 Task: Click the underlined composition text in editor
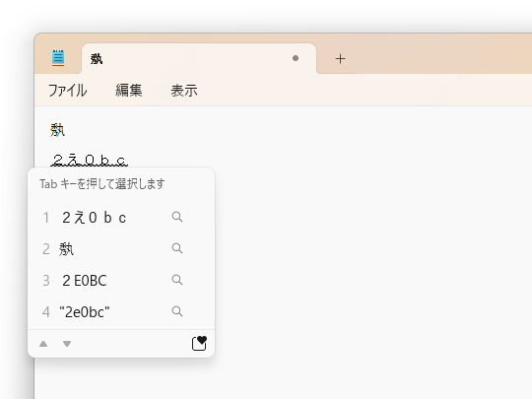pyautogui.click(x=90, y=161)
